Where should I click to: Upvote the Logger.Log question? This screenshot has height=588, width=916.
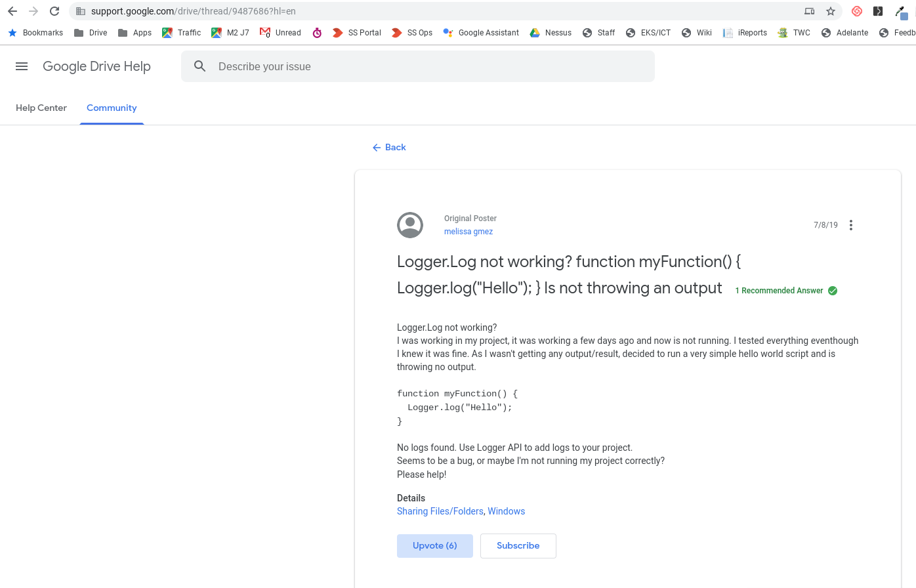coord(434,545)
